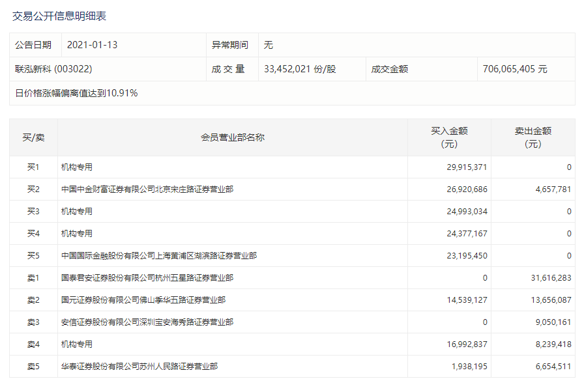Image resolution: width=584 pixels, height=392 pixels.
Task: Click 国泰君安证券杭州五星路证券营业部 entry
Action: [147, 278]
